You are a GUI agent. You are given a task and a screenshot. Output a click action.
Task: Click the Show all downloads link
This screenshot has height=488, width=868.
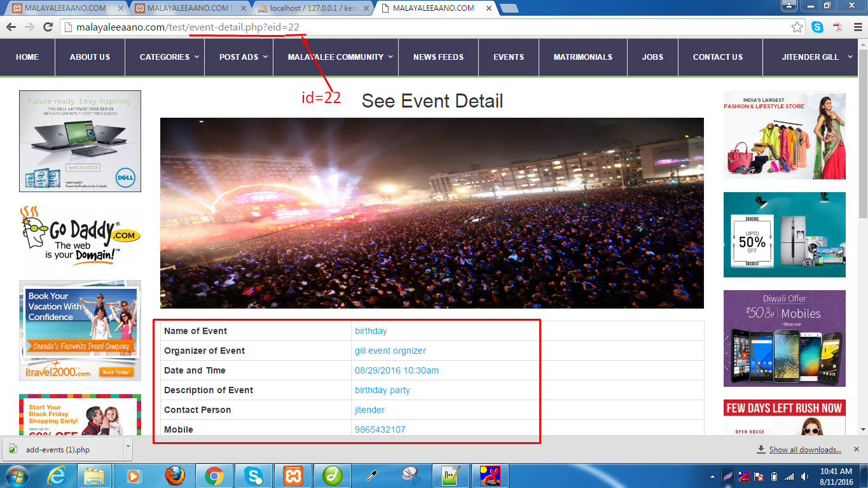point(804,450)
